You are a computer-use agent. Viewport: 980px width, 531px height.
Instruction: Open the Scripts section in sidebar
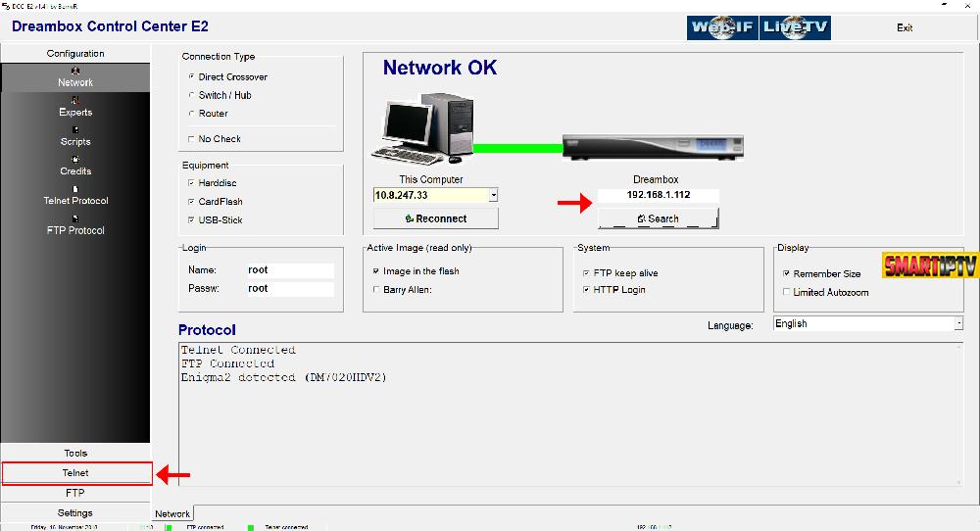[x=75, y=136]
